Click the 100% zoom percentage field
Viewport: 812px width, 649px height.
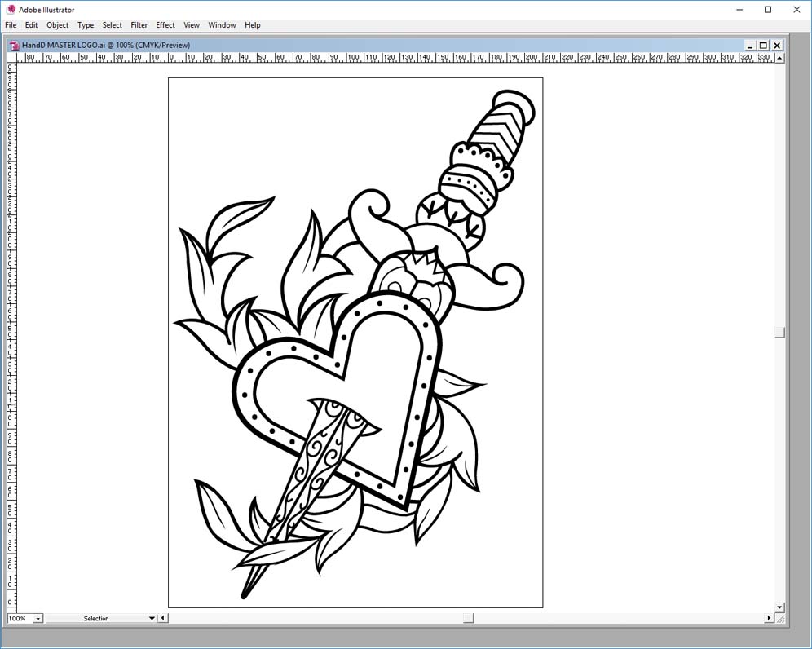click(18, 619)
